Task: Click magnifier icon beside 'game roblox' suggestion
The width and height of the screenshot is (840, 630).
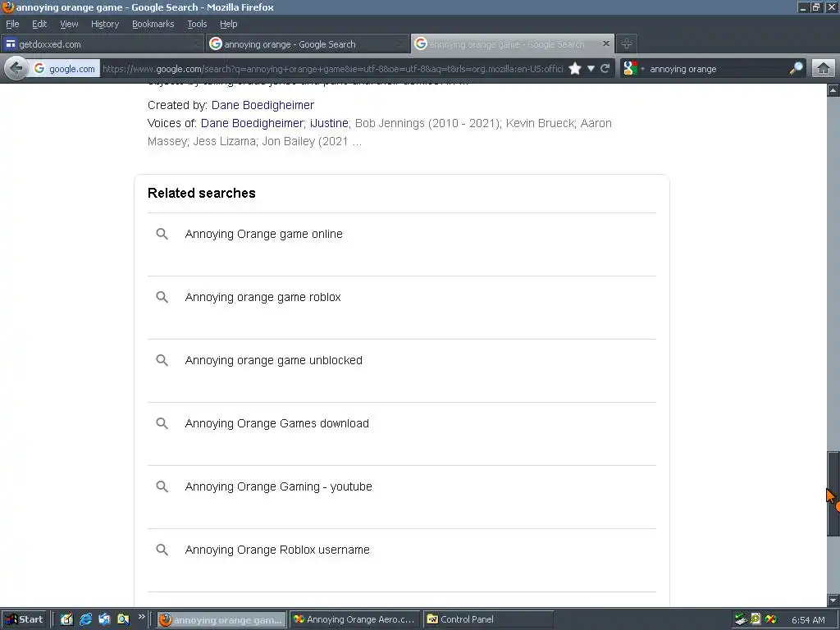Action: 162,297
